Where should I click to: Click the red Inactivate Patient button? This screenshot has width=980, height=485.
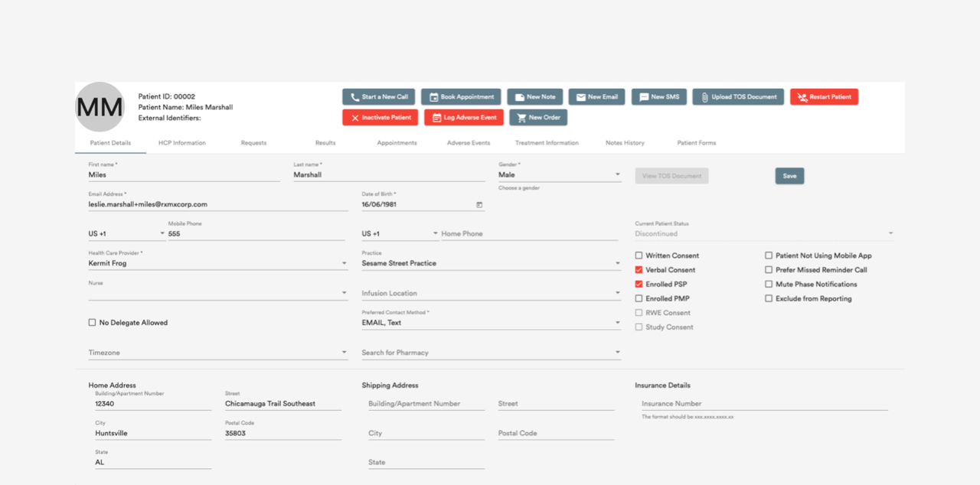(x=381, y=118)
